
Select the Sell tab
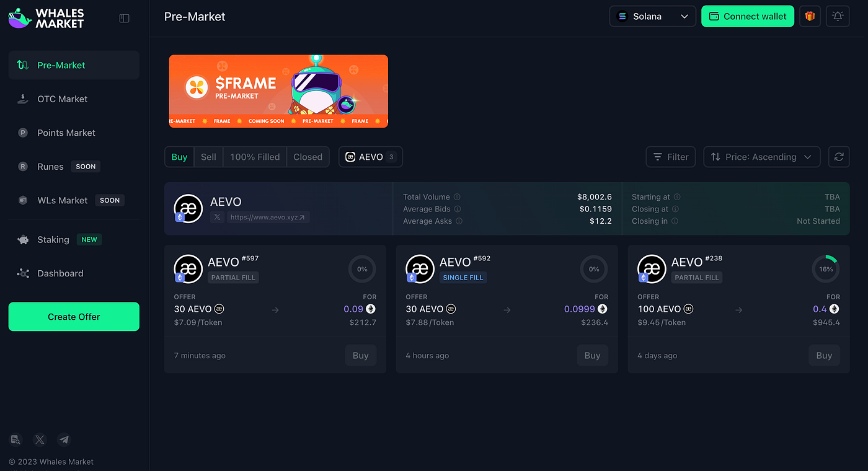click(208, 157)
